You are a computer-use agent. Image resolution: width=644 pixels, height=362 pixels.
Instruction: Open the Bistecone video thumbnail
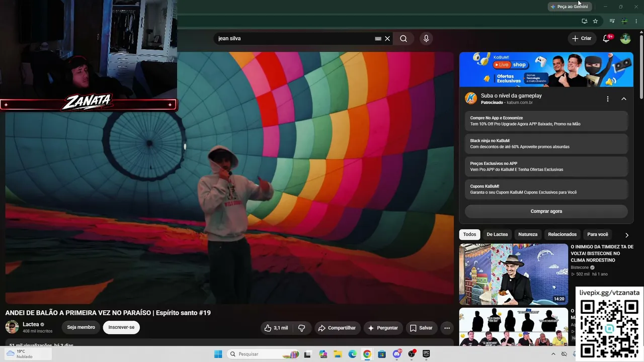(x=513, y=274)
